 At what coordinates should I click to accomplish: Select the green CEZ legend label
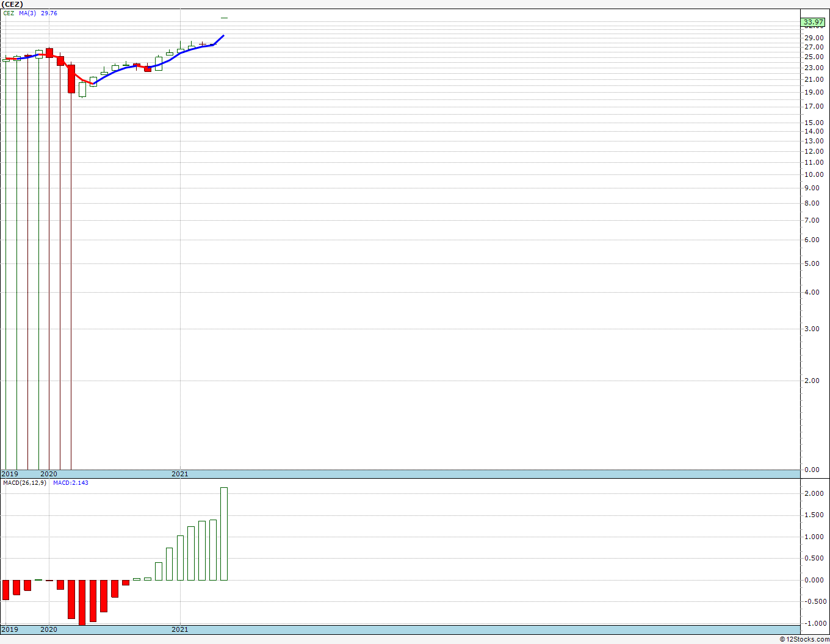[x=9, y=13]
